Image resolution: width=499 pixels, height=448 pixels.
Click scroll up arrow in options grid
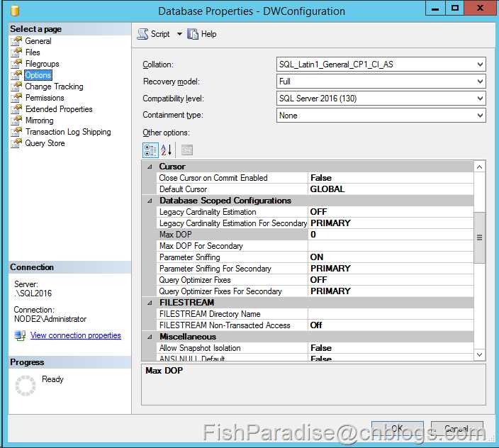click(480, 167)
